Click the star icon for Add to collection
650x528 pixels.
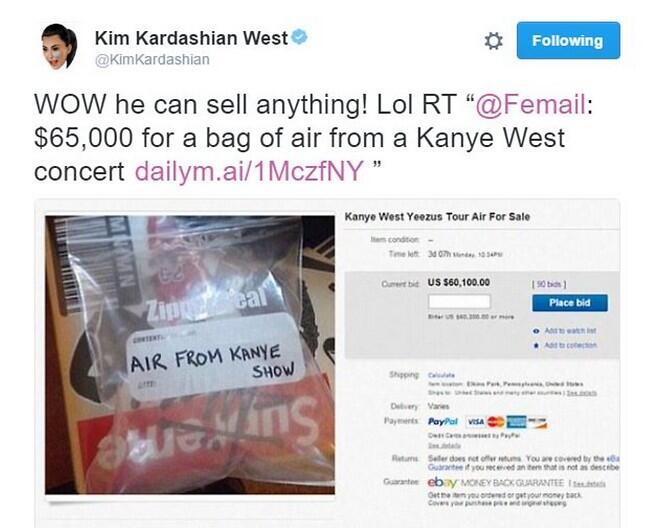pyautogui.click(x=537, y=345)
